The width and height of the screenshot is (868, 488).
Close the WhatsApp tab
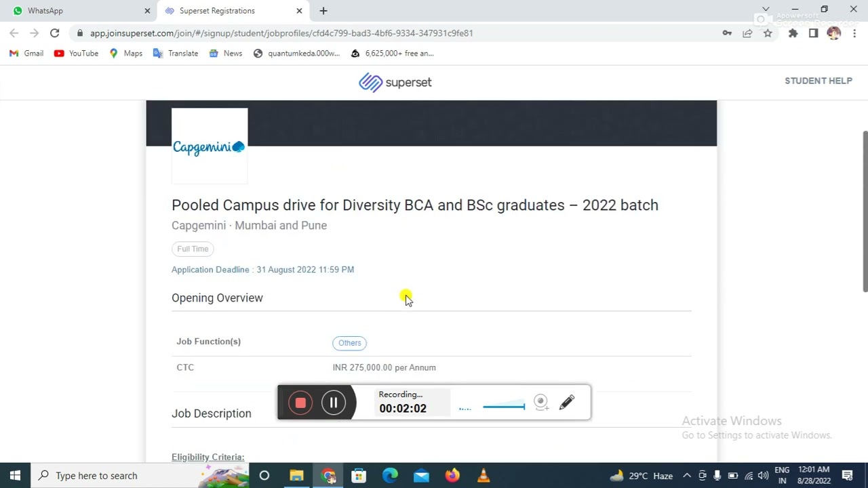click(x=147, y=11)
